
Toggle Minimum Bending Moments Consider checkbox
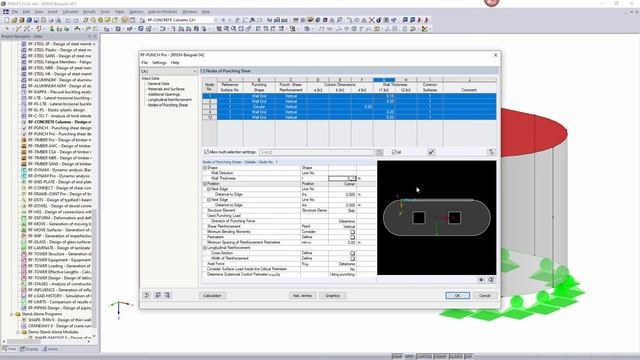pos(352,232)
